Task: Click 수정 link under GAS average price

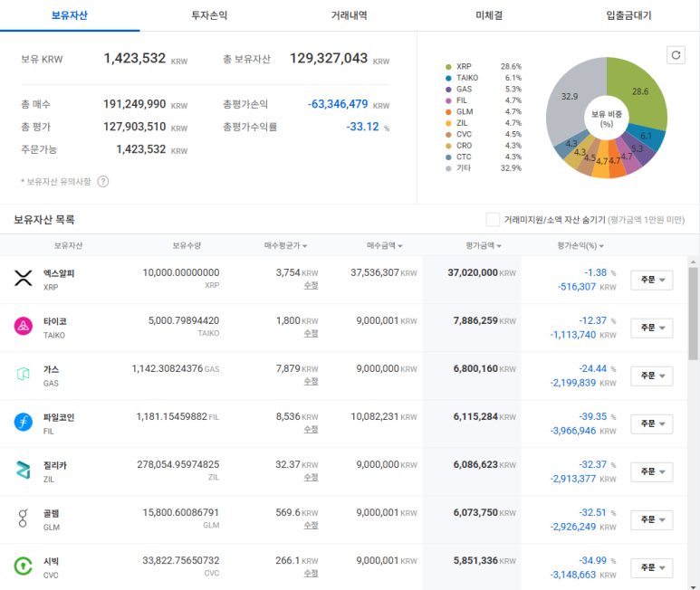Action: click(311, 381)
